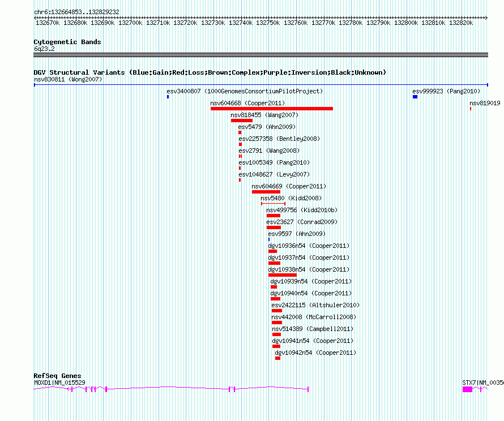Viewport: 504px width, 421px height.
Task: Click nsv5480 (Kidd2008) label
Action: pyautogui.click(x=291, y=198)
